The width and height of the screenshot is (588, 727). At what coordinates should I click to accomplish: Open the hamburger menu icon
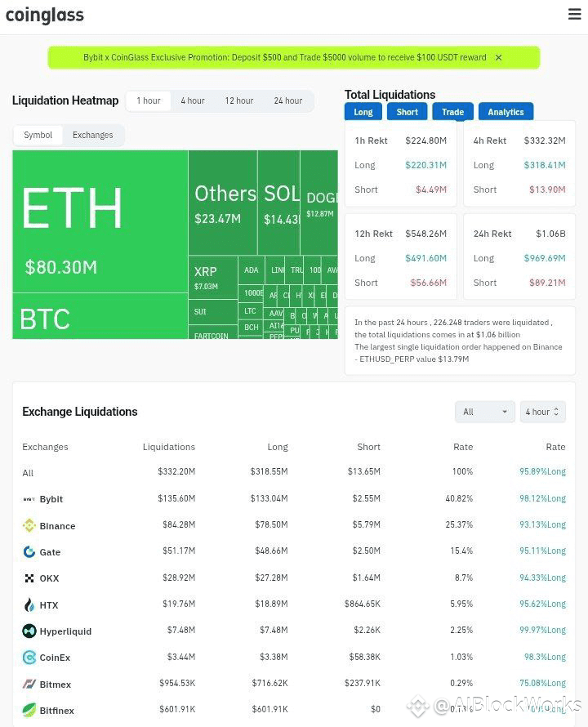[x=575, y=14]
